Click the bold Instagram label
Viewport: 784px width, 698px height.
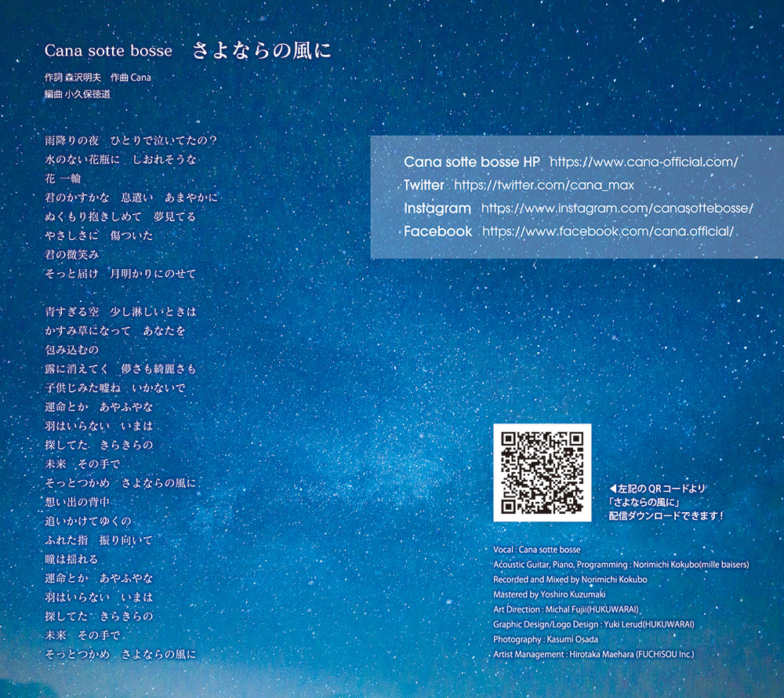[x=437, y=209]
